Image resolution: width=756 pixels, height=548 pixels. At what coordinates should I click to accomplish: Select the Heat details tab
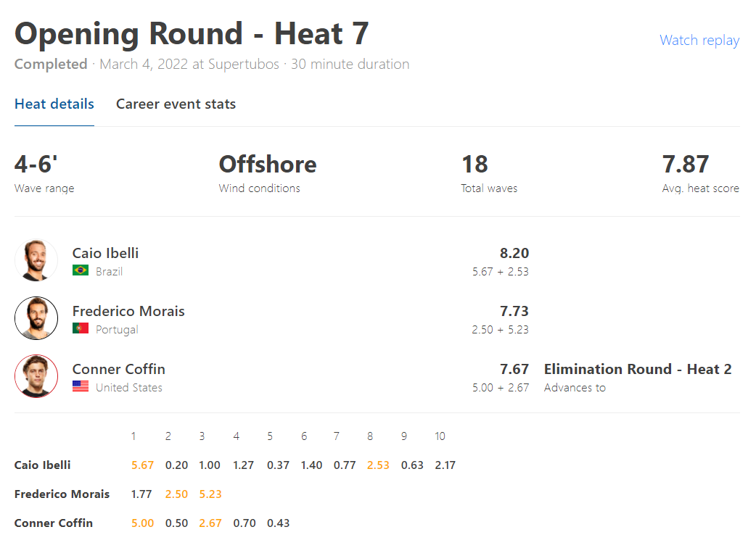[x=54, y=104]
